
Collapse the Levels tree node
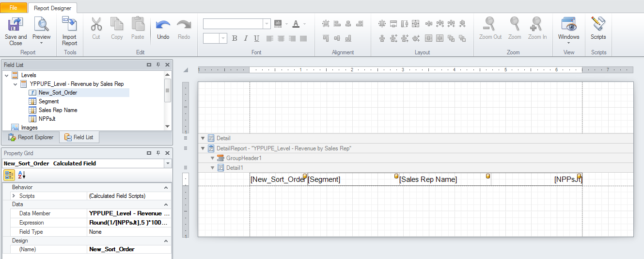tap(6, 75)
